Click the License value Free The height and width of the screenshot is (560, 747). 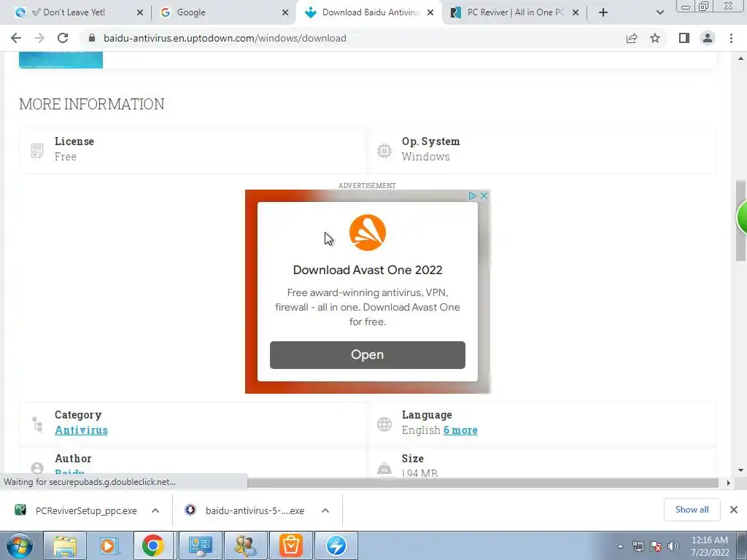66,157
